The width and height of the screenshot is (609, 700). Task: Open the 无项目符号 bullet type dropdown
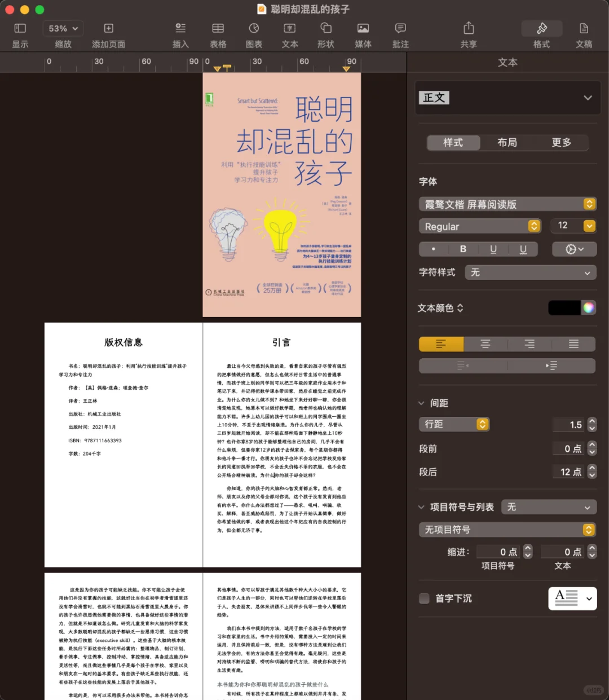click(507, 530)
